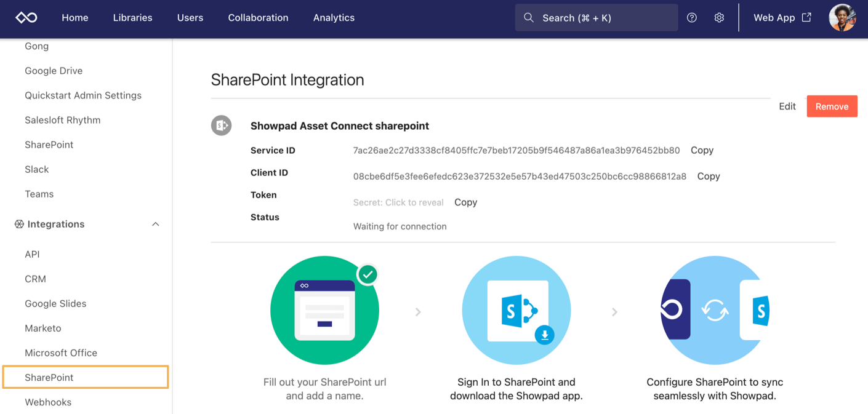
Task: Open the profile avatar menu
Action: pos(843,17)
